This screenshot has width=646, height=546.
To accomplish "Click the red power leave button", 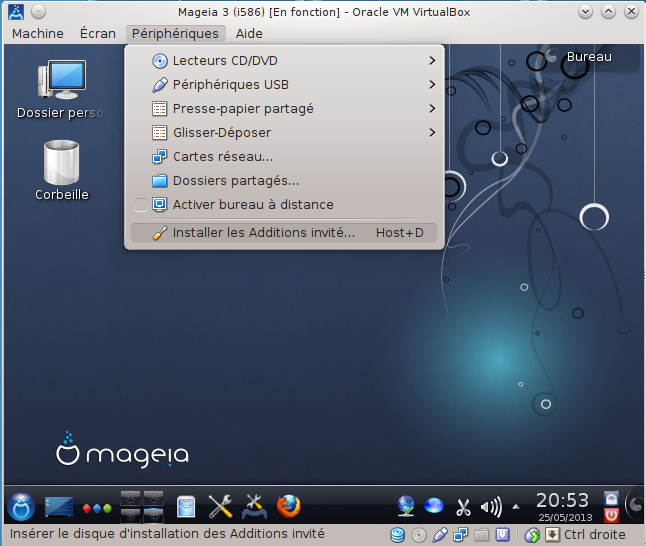I will [611, 515].
